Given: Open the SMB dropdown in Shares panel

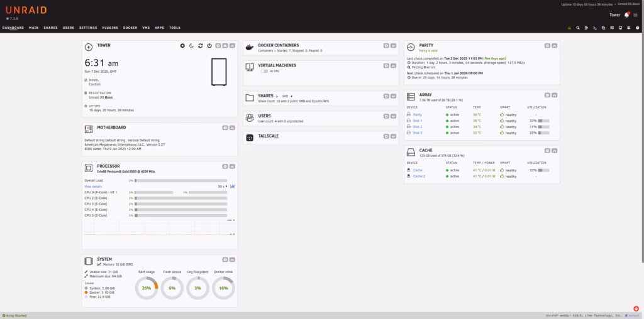Looking at the screenshot, I should point(287,96).
